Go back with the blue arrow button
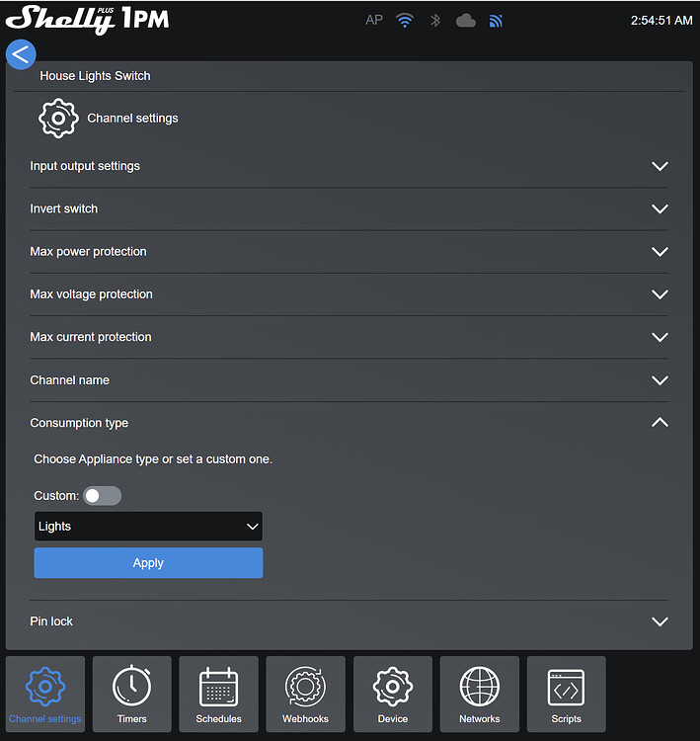 tap(21, 54)
